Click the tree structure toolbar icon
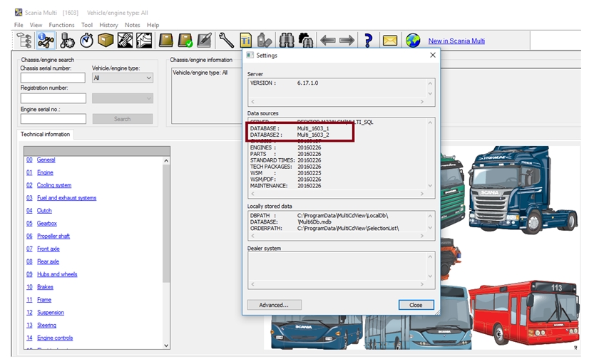The height and width of the screenshot is (364, 594). coord(24,40)
